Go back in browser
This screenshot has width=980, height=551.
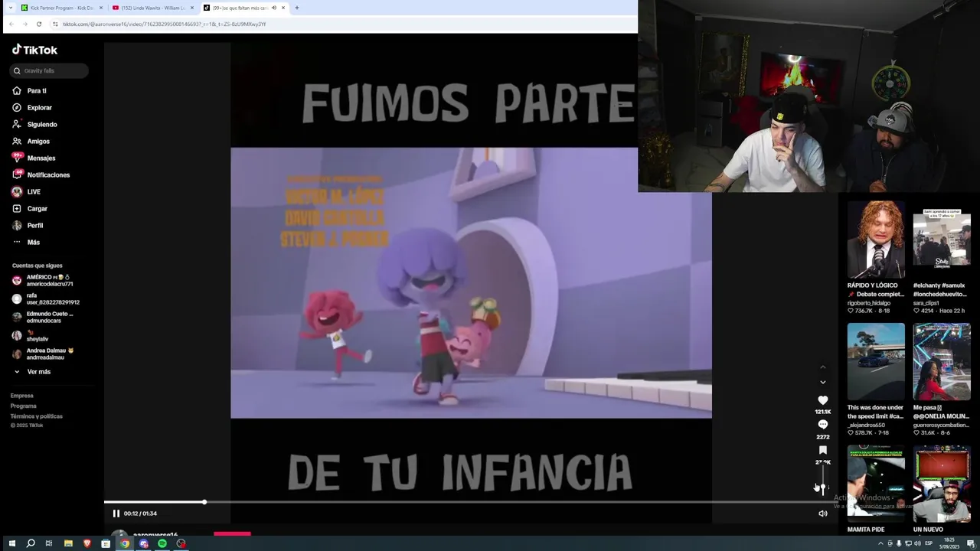11,24
